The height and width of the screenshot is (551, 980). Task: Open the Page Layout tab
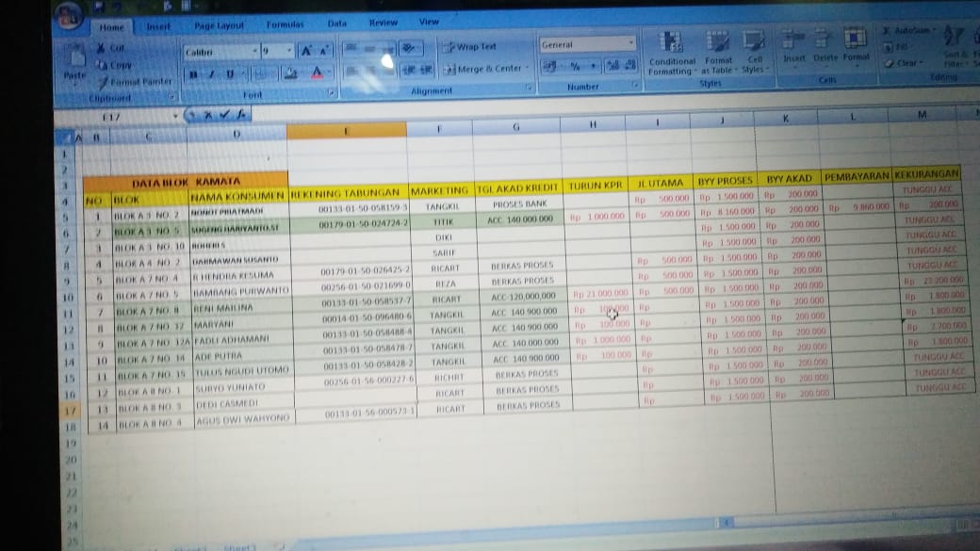219,25
